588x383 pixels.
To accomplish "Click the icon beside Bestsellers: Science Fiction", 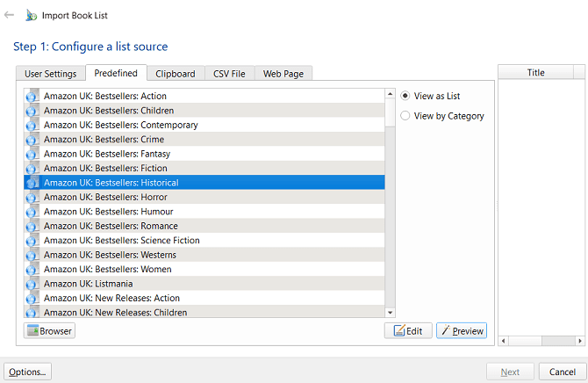I will point(32,241).
